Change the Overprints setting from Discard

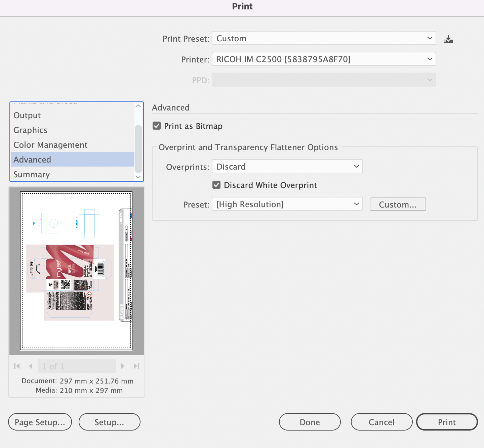click(x=287, y=166)
